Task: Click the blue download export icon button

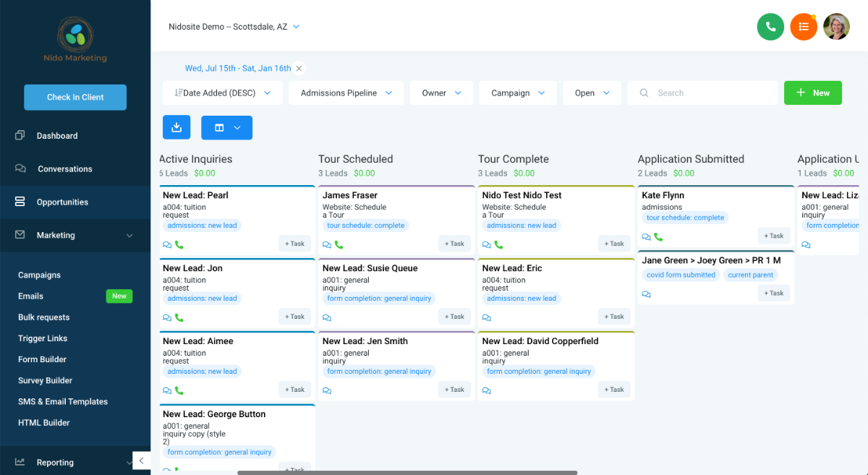Action: click(176, 127)
